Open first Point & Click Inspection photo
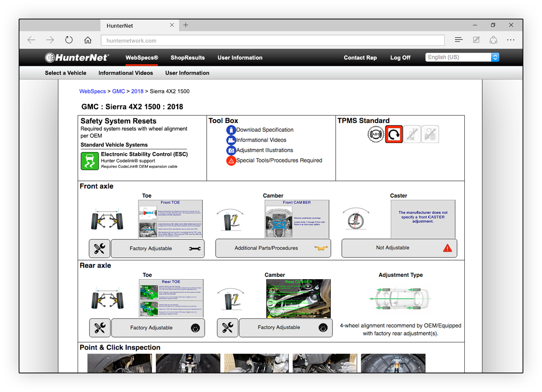542x392 pixels. [119, 363]
